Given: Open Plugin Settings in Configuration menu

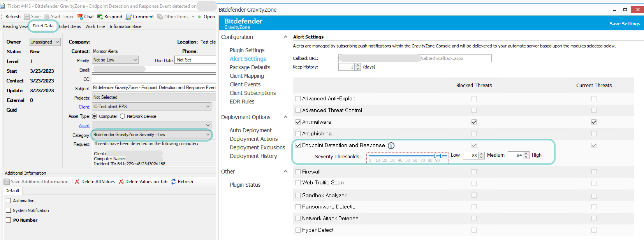Looking at the screenshot, I should pos(247,50).
